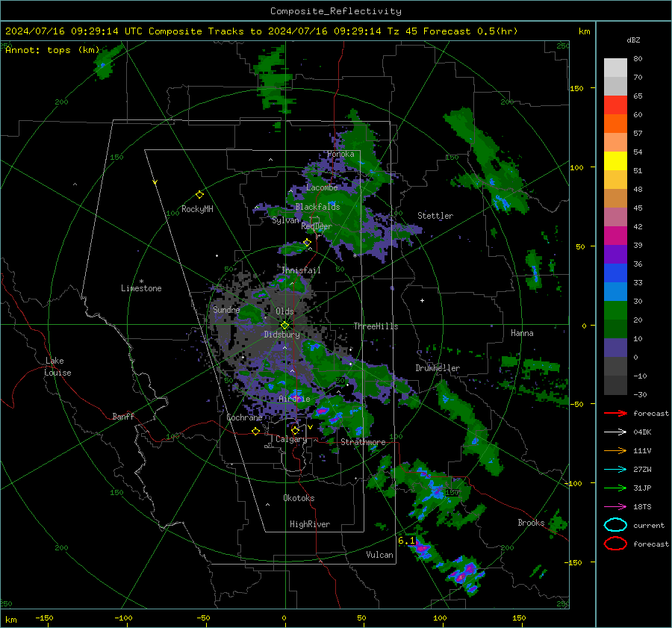This screenshot has height=628, width=672.
Task: Click the white 04DK arrow legend icon
Action: click(x=615, y=432)
